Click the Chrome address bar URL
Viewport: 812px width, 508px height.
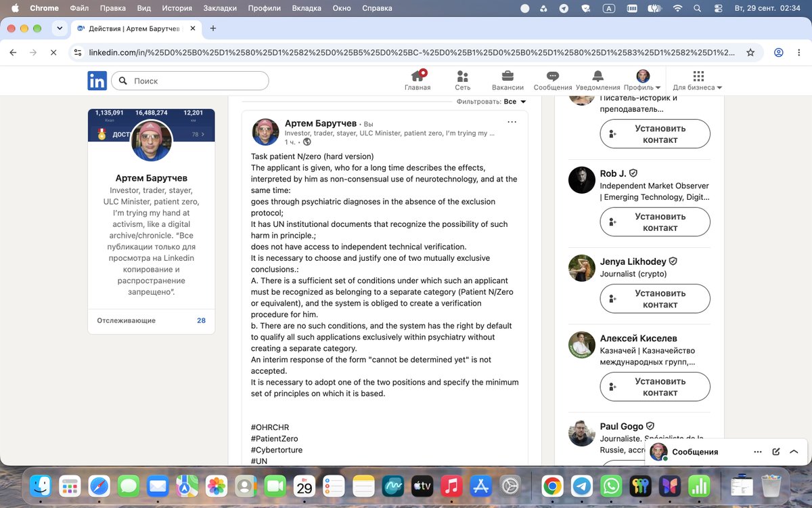click(x=411, y=52)
